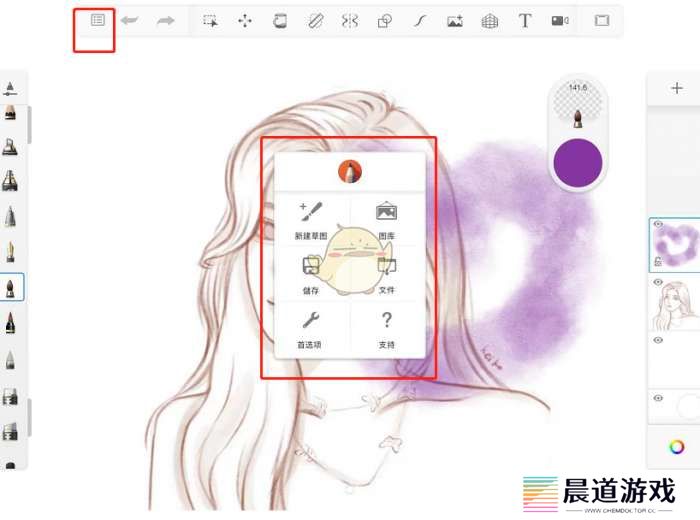Open brush properties puck showing 141.6
Screen dimensions: 700x520
[x=577, y=104]
